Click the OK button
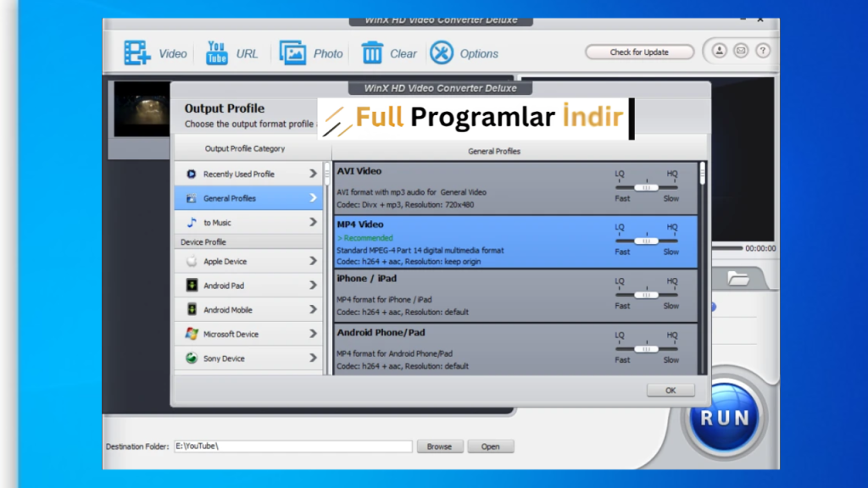Screen dimensions: 868x488 [x=670, y=390]
